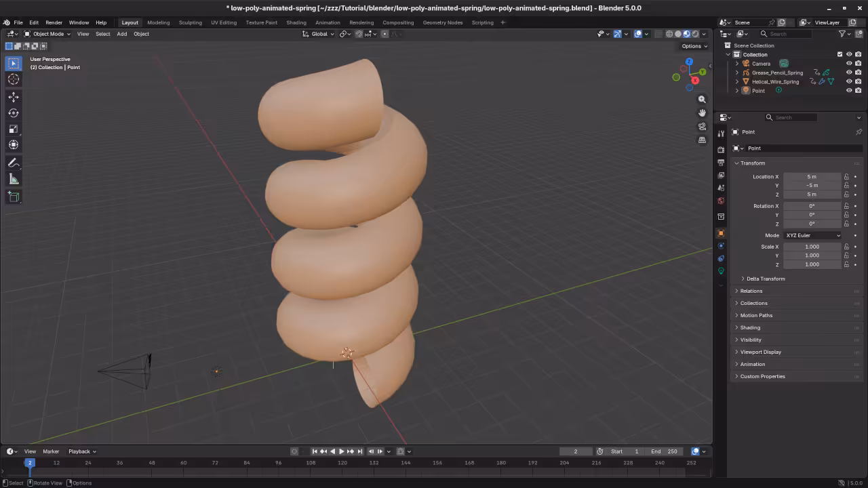868x488 pixels.
Task: Click the viewport Options button
Action: (692, 46)
